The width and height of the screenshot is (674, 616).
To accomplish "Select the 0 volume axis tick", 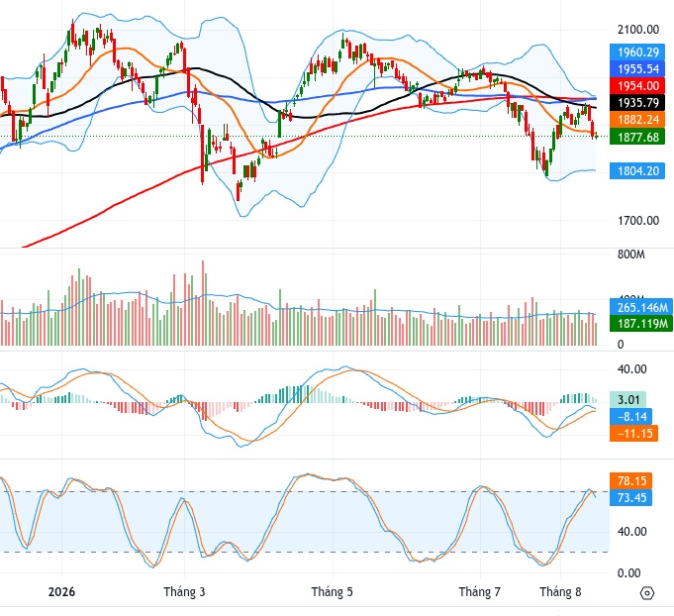I will click(621, 345).
